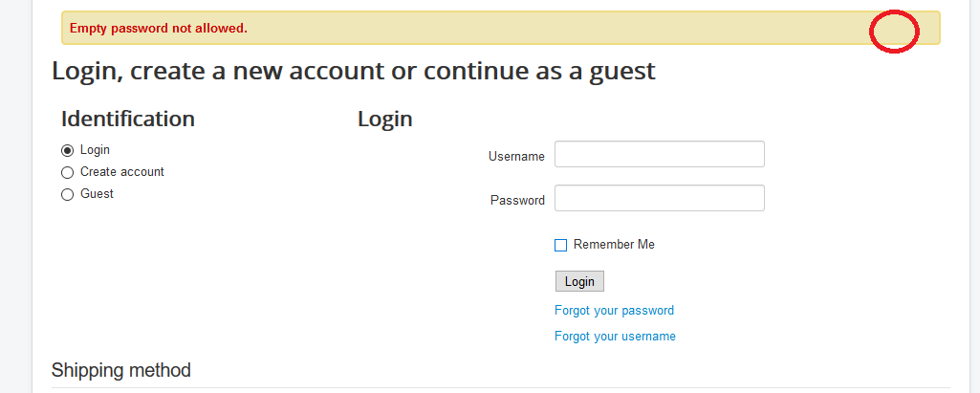Click the bold Login heading above Username

(385, 119)
